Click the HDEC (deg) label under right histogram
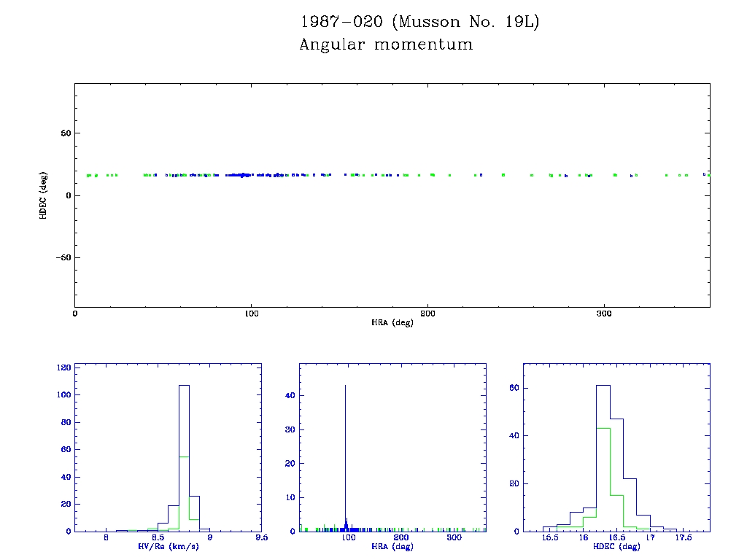 click(616, 546)
